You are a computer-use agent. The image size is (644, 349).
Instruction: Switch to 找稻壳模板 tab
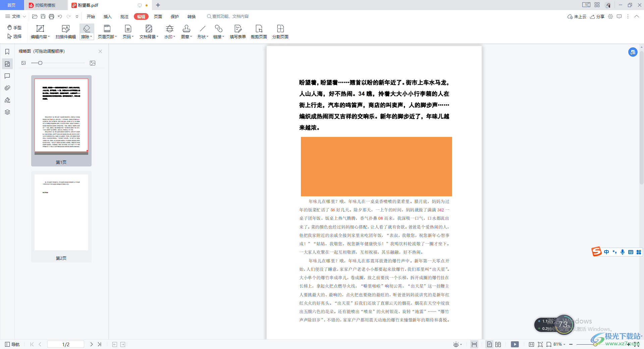[x=45, y=5]
